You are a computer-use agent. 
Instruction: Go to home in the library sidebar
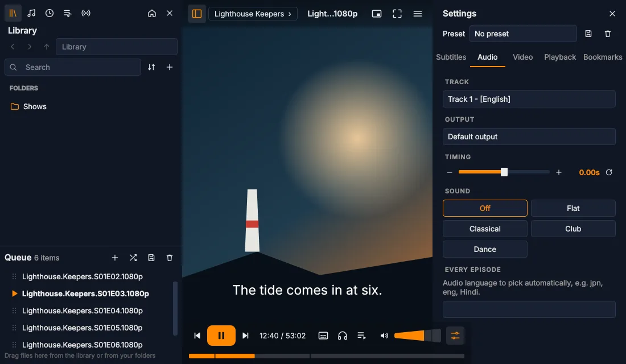[x=152, y=13]
